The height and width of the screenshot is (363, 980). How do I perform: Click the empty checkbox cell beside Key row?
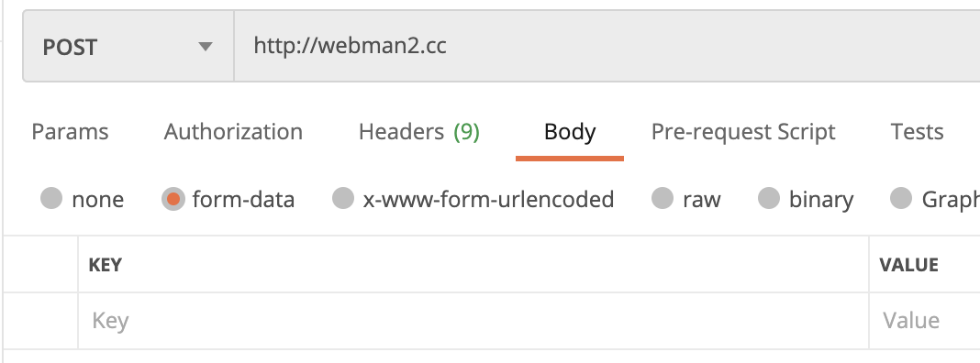pyautogui.click(x=40, y=321)
